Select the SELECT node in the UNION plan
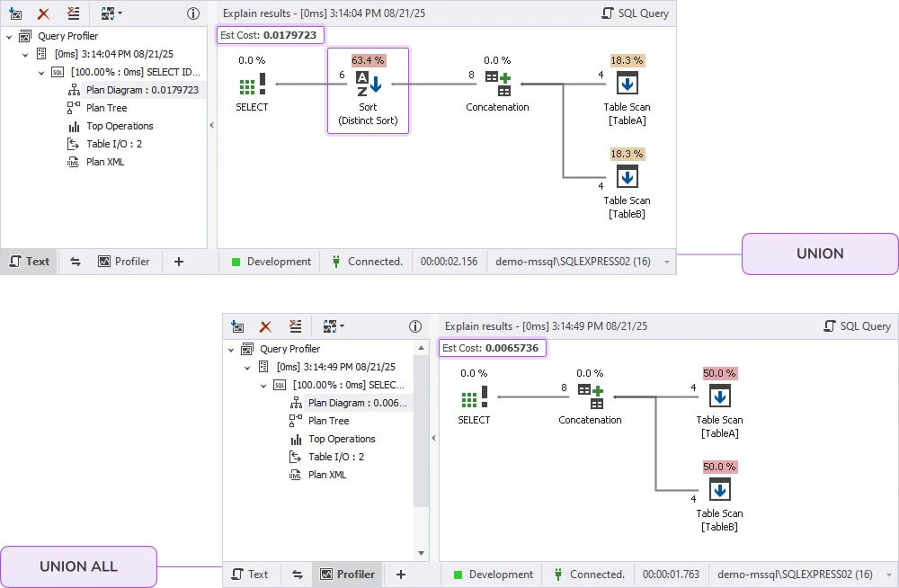 (x=252, y=85)
